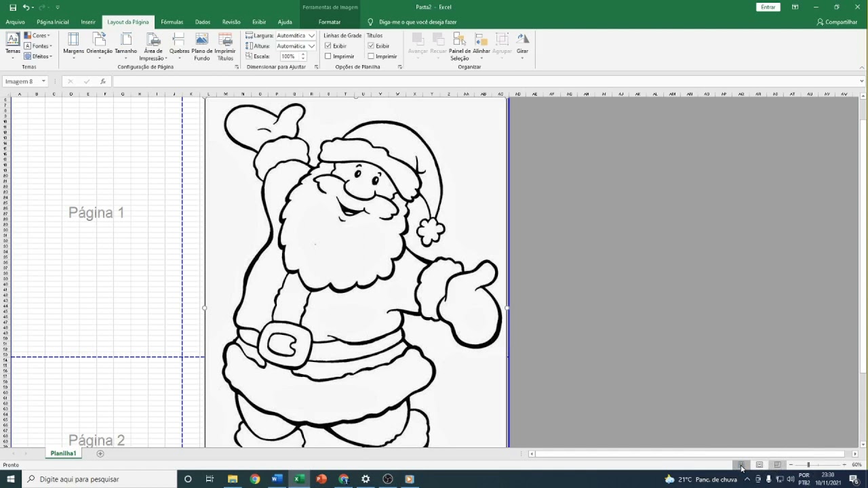
Task: Switch to the Revisão tab
Action: click(x=231, y=22)
